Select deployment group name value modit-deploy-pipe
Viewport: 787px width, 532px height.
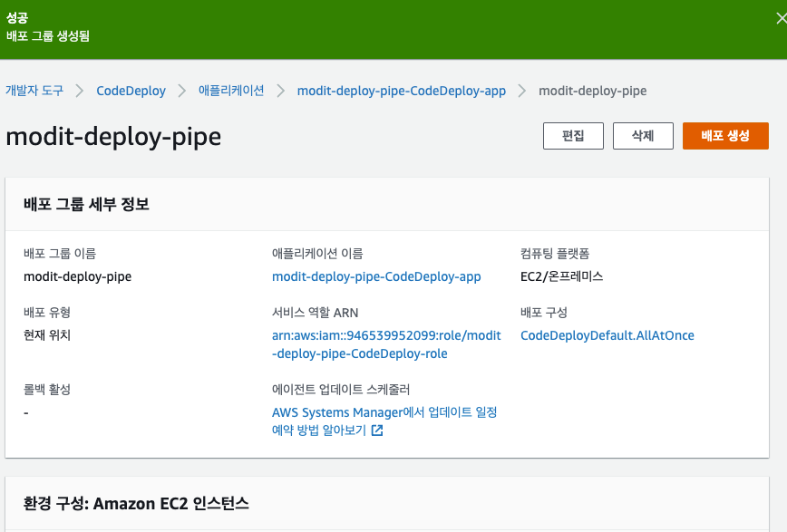[77, 276]
